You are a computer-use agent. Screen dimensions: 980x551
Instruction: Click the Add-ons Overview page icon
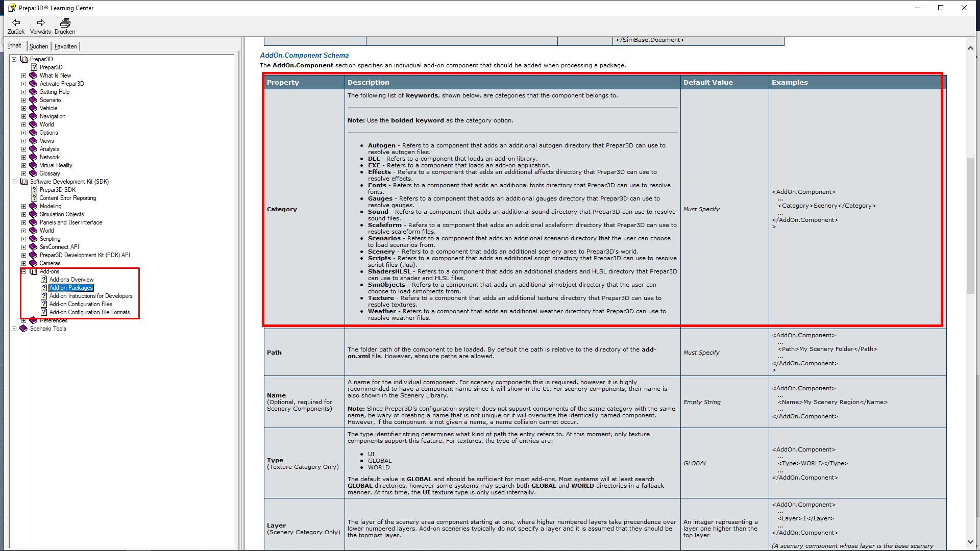click(44, 280)
